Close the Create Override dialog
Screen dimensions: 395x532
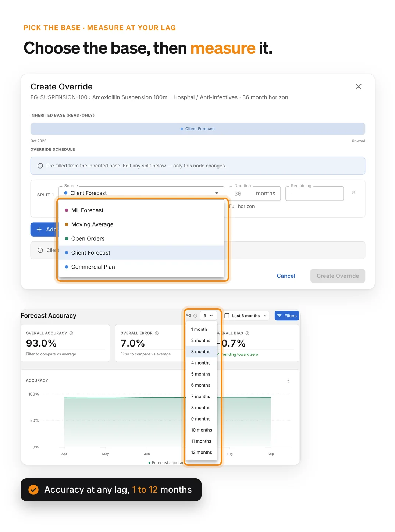(x=359, y=87)
